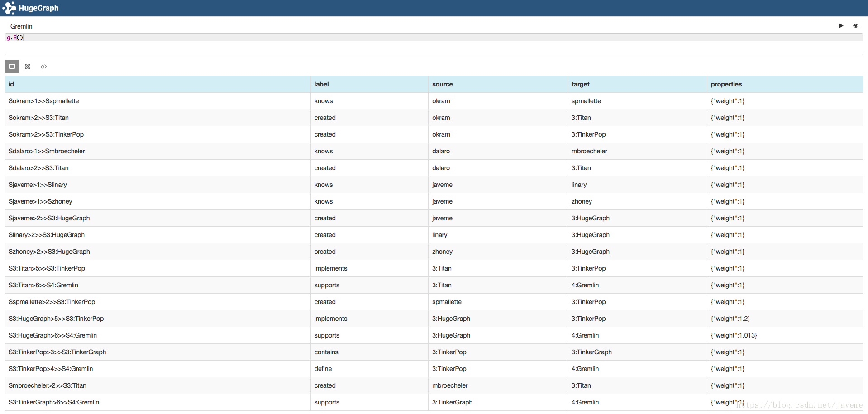This screenshot has height=414, width=868.
Task: Select the Smbroecheler>2>>S3:Titan id cell
Action: 157,385
